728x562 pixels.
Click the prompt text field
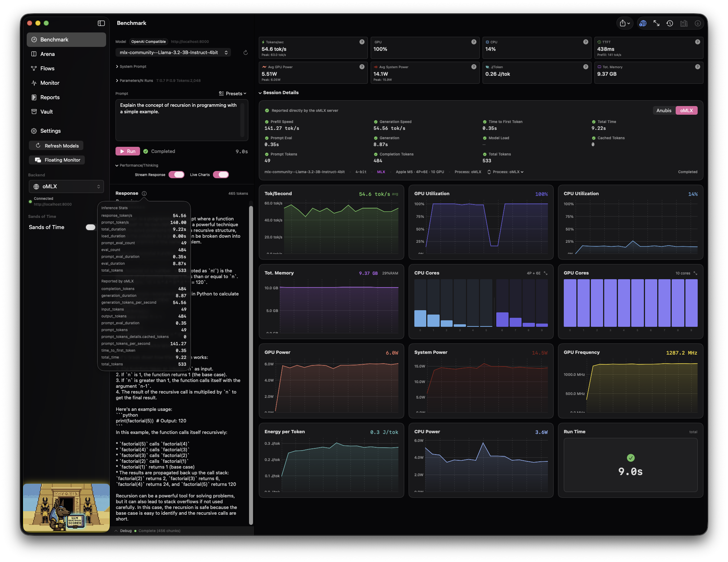coord(182,120)
